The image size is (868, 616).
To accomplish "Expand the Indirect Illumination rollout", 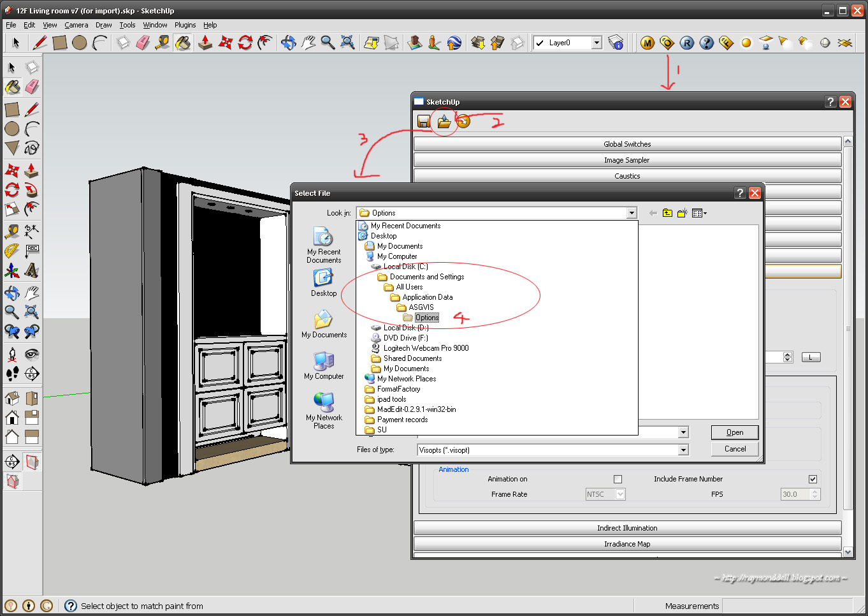I will [628, 528].
